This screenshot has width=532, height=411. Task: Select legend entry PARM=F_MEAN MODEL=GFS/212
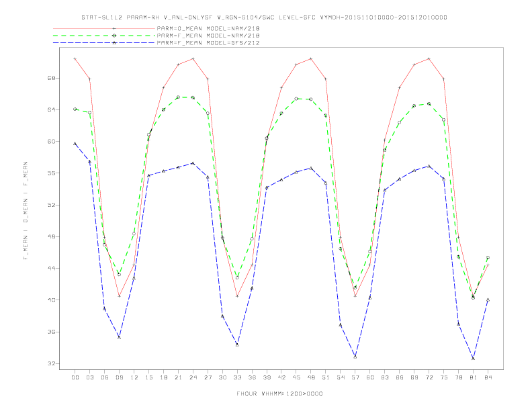point(208,43)
